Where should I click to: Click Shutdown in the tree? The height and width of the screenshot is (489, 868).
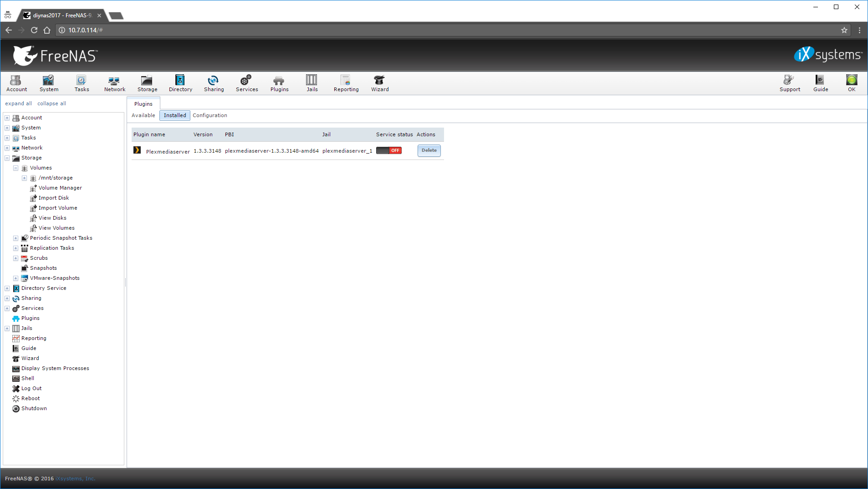tap(34, 408)
